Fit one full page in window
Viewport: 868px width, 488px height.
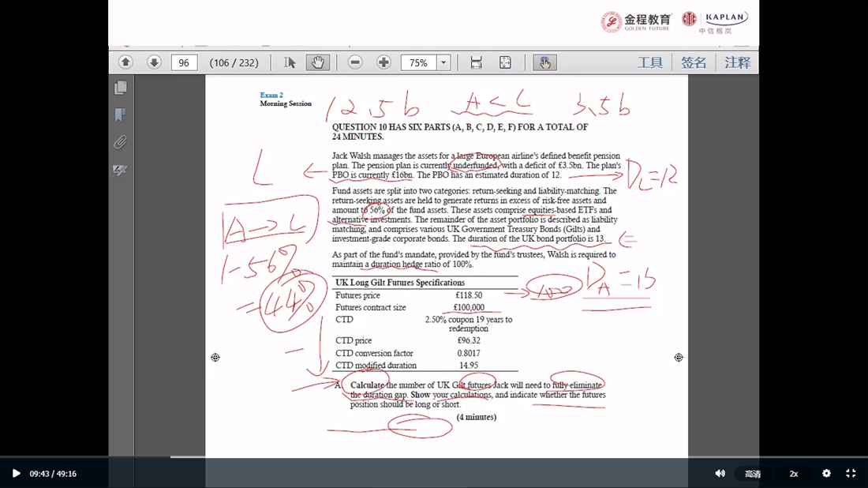coord(505,62)
